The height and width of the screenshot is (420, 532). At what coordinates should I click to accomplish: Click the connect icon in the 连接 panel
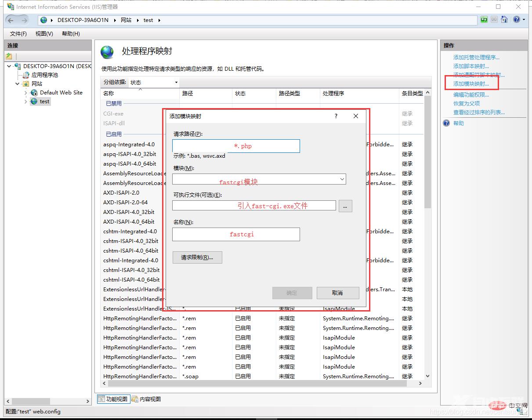pos(9,56)
